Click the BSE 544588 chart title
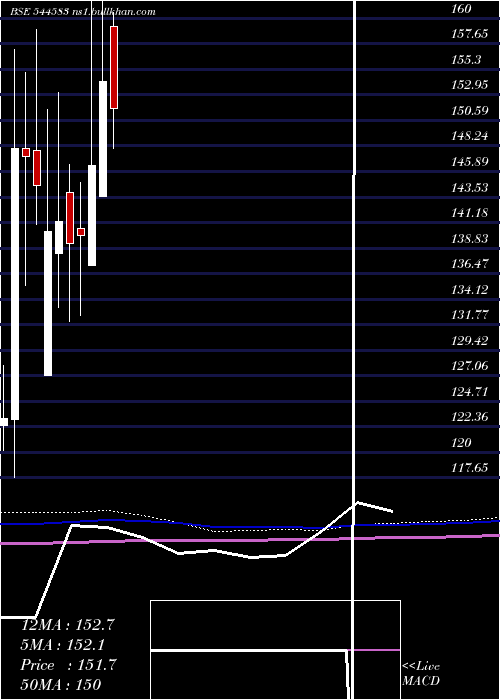500x700 pixels. coord(83,12)
